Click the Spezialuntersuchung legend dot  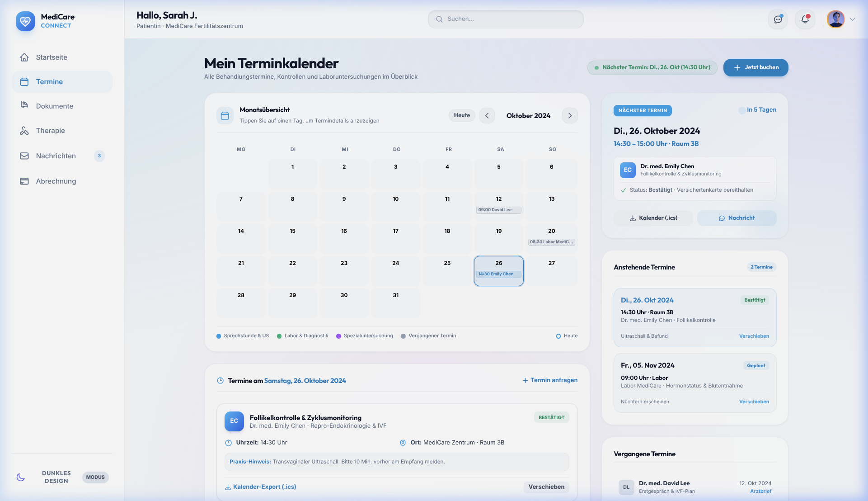[x=338, y=336]
